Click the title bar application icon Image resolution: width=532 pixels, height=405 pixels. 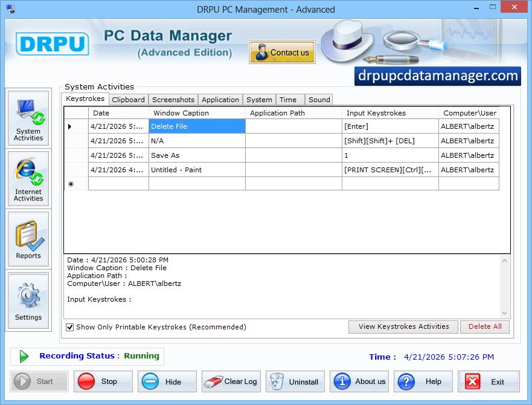[11, 8]
